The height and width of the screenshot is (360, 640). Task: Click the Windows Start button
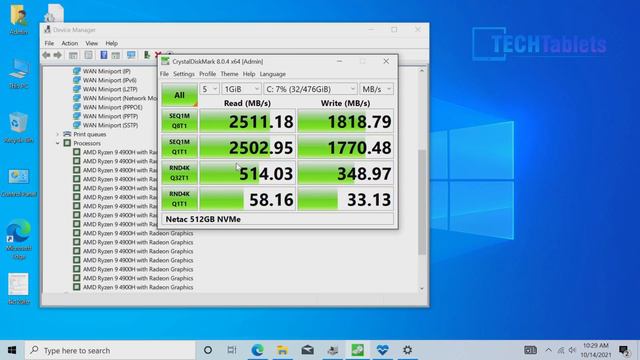coord(12,350)
